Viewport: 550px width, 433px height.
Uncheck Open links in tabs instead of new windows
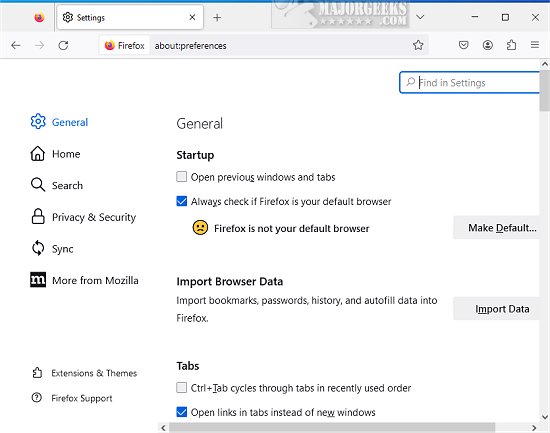coord(181,412)
